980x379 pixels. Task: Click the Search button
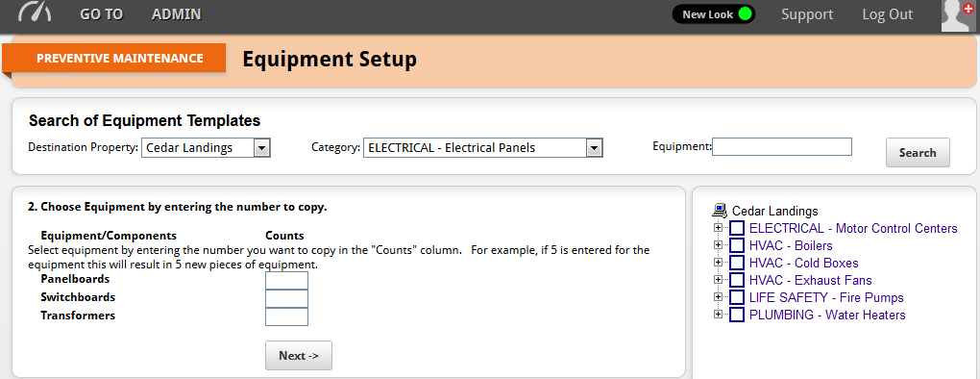[918, 153]
